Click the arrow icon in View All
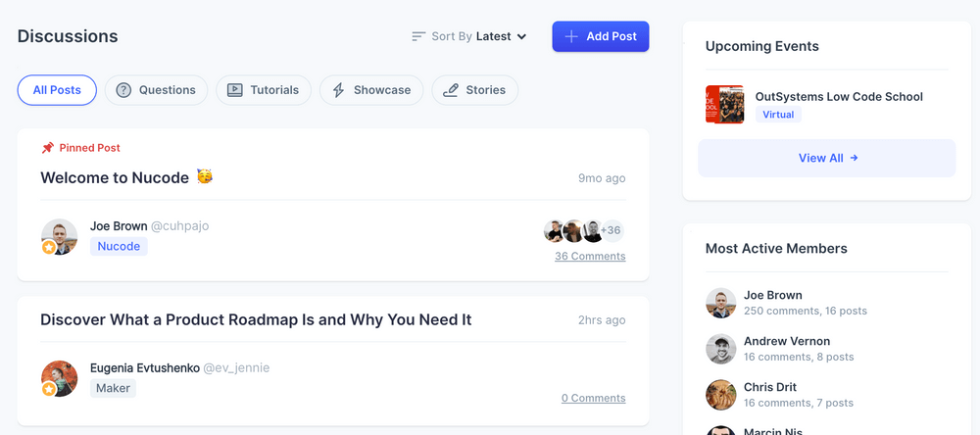Screen dimensions: 980x435 [854, 158]
